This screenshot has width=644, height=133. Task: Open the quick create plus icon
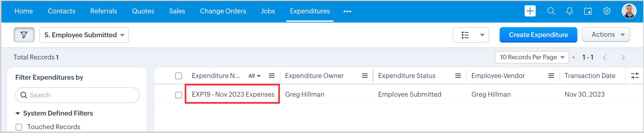click(x=530, y=11)
